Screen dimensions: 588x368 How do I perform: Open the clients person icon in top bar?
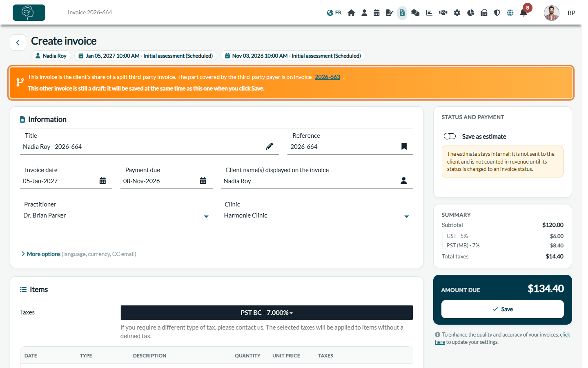click(x=364, y=13)
